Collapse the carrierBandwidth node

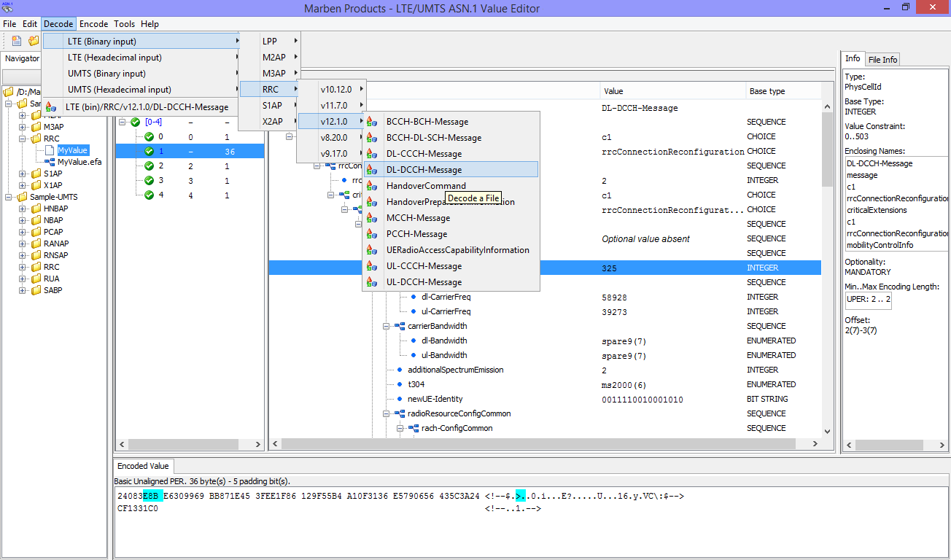click(x=387, y=326)
